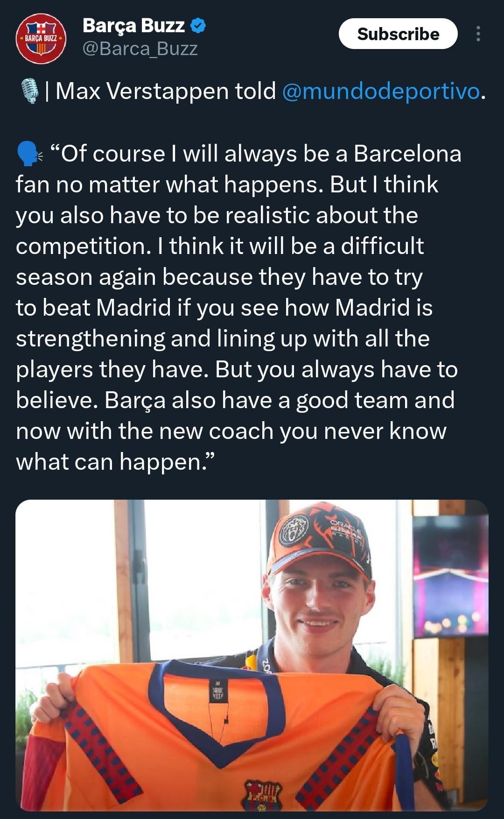Open the @Barca_Buzz handle
Image resolution: width=504 pixels, height=819 pixels.
(140, 49)
